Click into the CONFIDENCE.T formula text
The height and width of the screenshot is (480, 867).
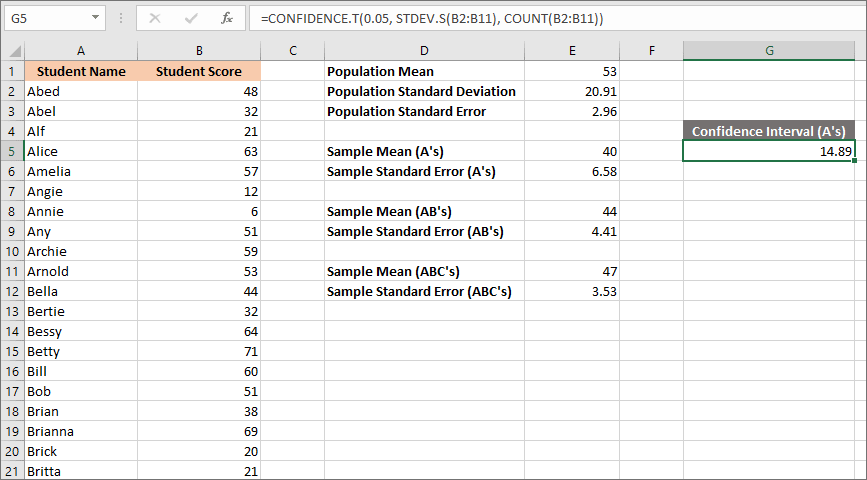pos(430,19)
